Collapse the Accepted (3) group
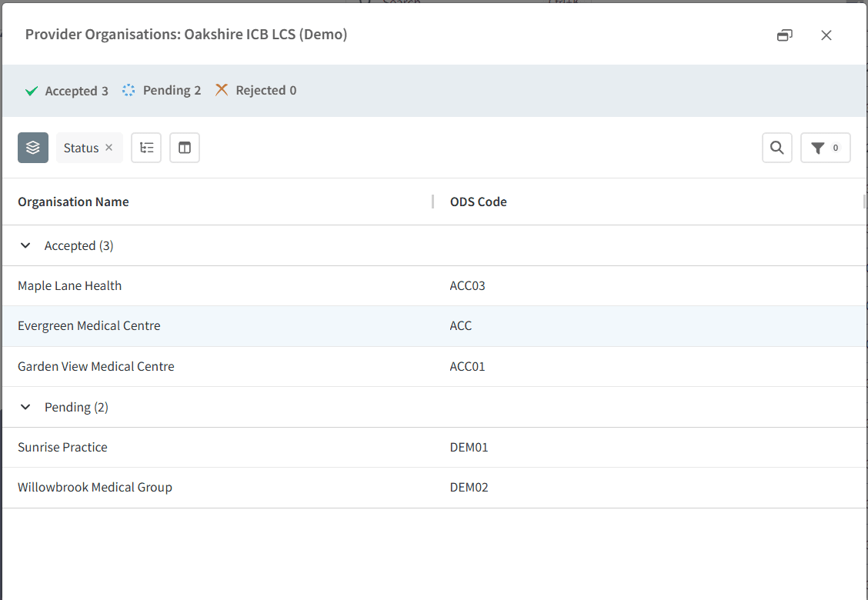This screenshot has height=600, width=868. 25,245
